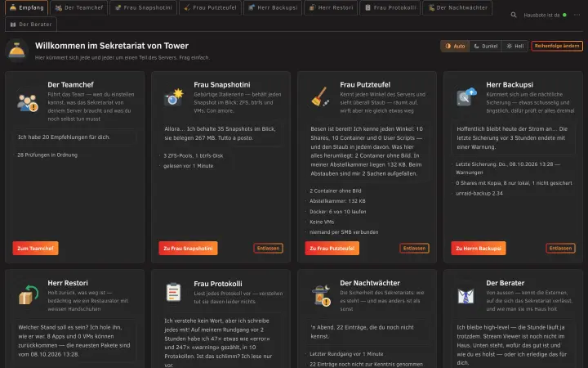Click the bell icon in Empfang tab

tap(13, 7)
